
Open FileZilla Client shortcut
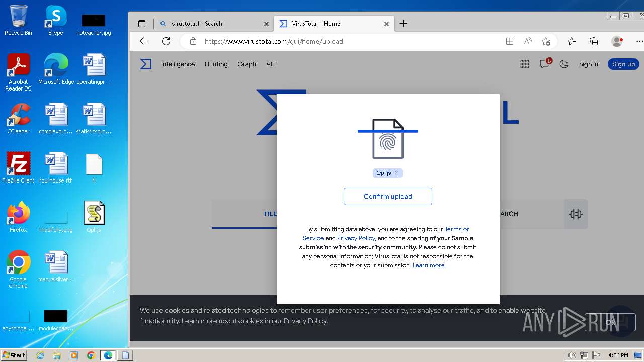[18, 168]
